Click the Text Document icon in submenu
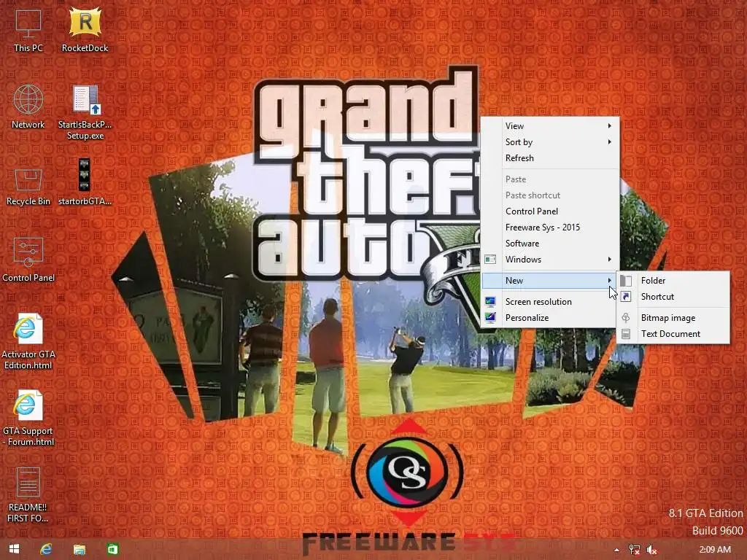The height and width of the screenshot is (560, 747). (x=626, y=334)
